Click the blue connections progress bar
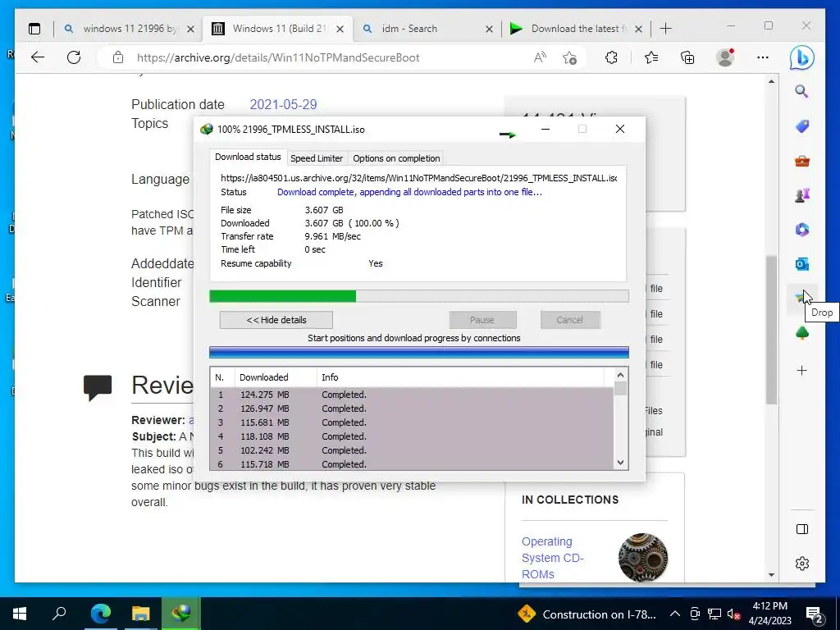The width and height of the screenshot is (840, 630). [x=419, y=352]
